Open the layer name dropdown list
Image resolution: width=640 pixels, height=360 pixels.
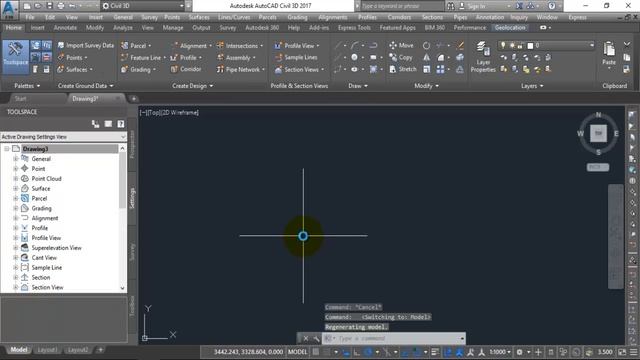pyautogui.click(x=592, y=45)
